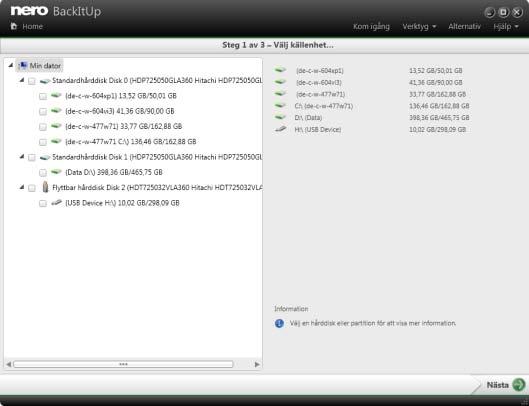
Task: Select the Min dator tree label
Action: point(45,65)
